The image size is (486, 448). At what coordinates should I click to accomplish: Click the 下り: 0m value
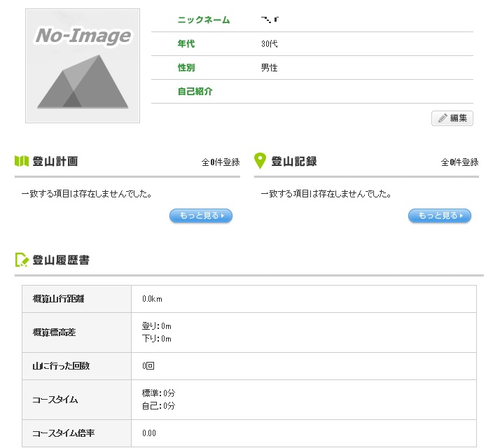pos(157,339)
